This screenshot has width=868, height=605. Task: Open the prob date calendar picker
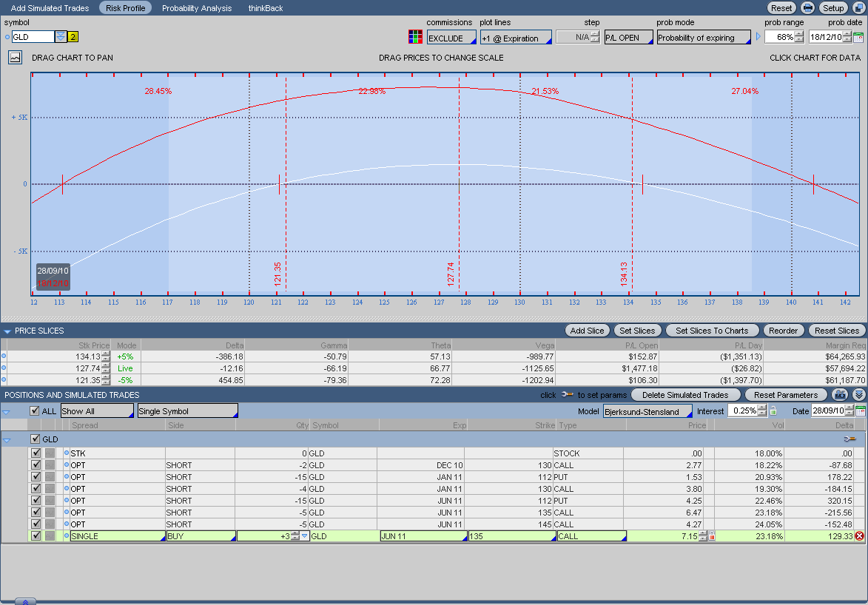tap(858, 37)
